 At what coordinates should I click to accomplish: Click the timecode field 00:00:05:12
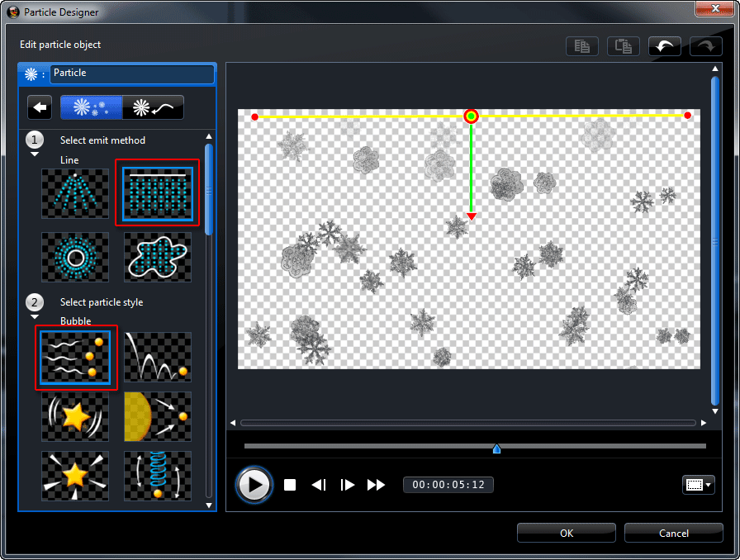[x=448, y=485]
